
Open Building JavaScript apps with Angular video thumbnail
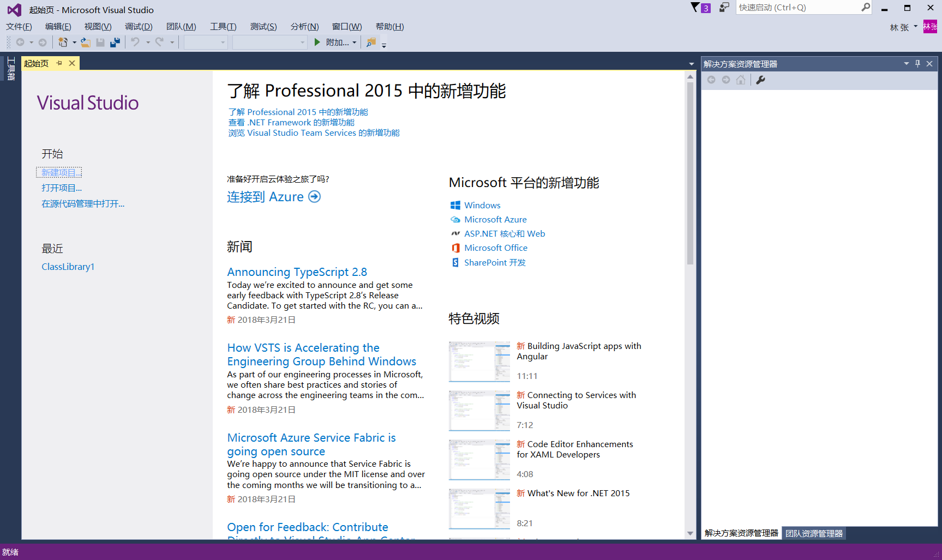click(x=479, y=361)
